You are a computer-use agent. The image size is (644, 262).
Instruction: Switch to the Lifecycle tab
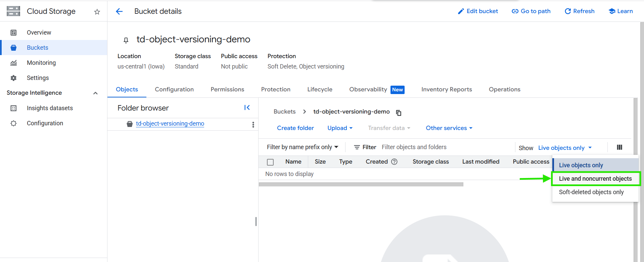point(320,89)
